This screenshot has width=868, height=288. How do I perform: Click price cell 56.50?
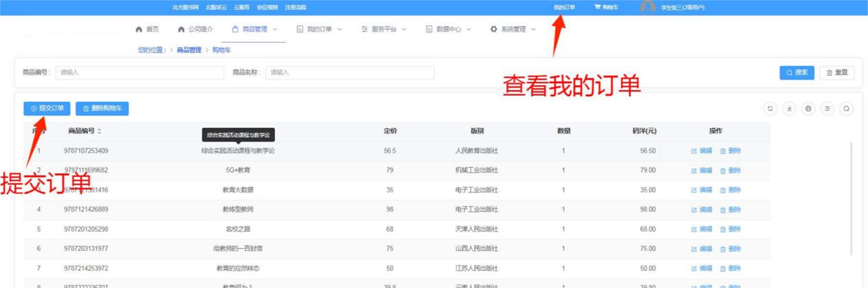(648, 151)
